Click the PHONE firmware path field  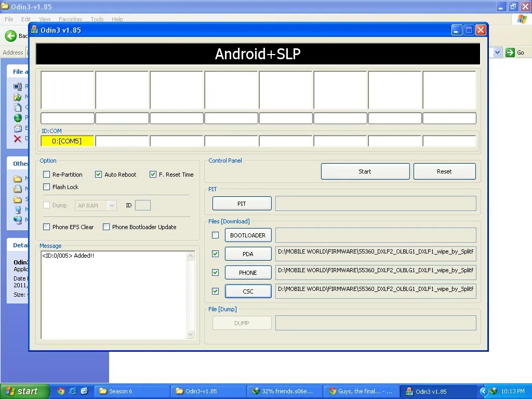[x=376, y=272]
